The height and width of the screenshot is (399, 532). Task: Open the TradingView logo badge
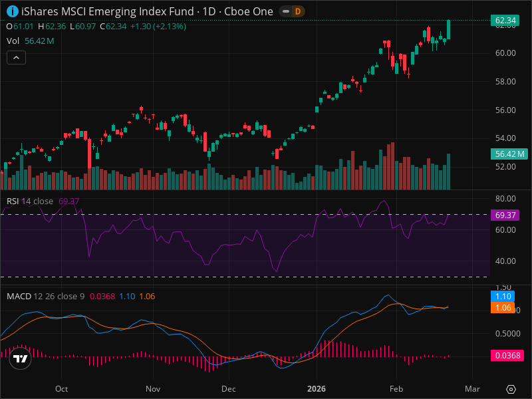(21, 358)
